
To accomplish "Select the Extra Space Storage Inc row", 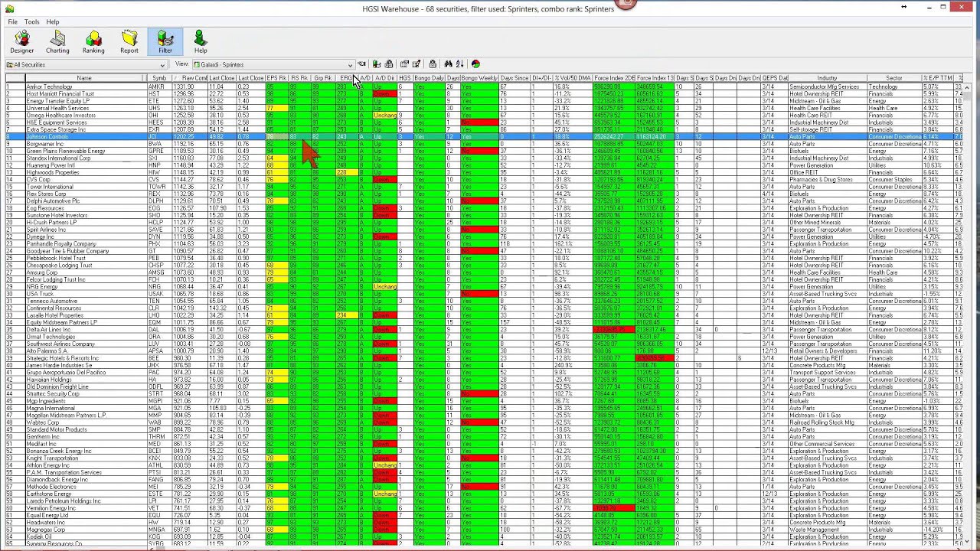I will click(484, 129).
